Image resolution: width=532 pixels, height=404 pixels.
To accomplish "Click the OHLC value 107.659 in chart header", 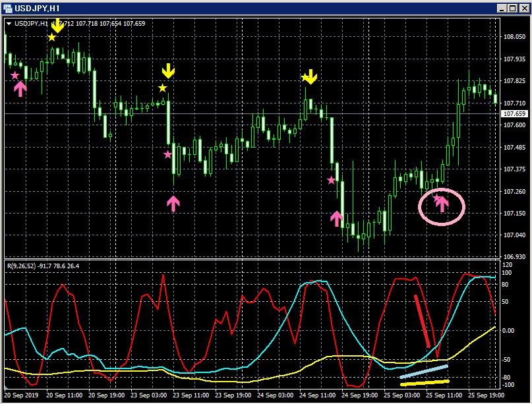I will 134,24.
